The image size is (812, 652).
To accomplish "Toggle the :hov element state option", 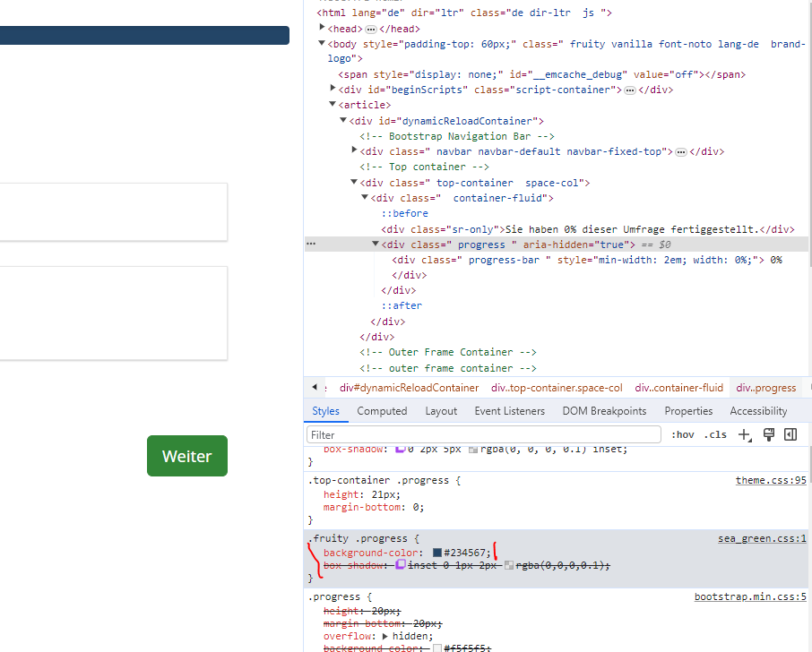I will [x=682, y=434].
